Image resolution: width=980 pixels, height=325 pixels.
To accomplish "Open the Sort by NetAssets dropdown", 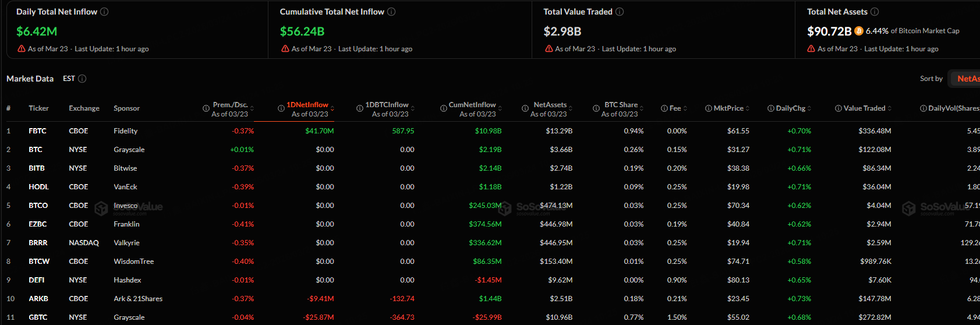I will [965, 79].
